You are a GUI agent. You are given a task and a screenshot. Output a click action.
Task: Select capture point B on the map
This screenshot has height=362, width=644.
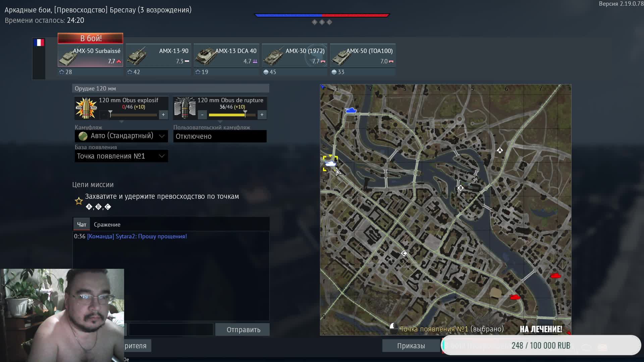(461, 188)
